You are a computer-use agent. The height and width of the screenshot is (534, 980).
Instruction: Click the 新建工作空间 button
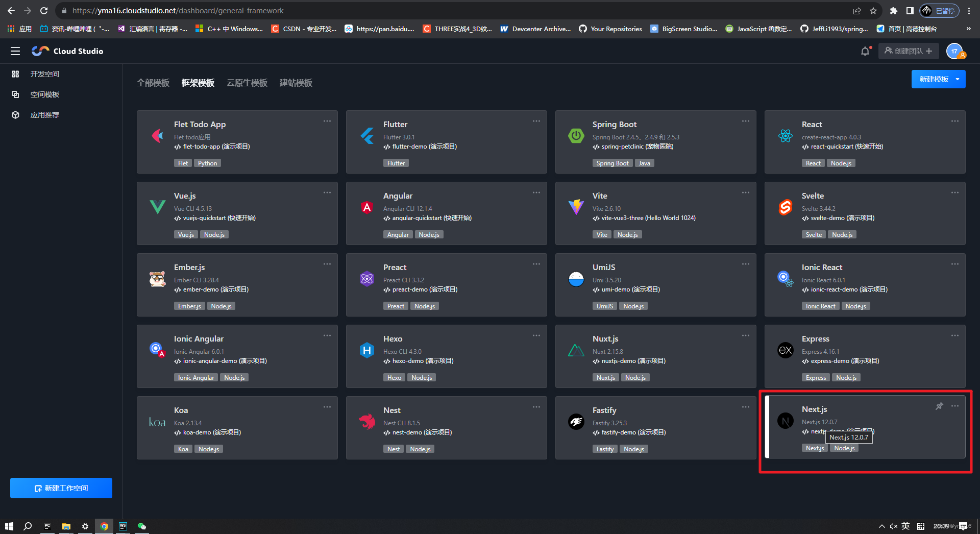(61, 488)
